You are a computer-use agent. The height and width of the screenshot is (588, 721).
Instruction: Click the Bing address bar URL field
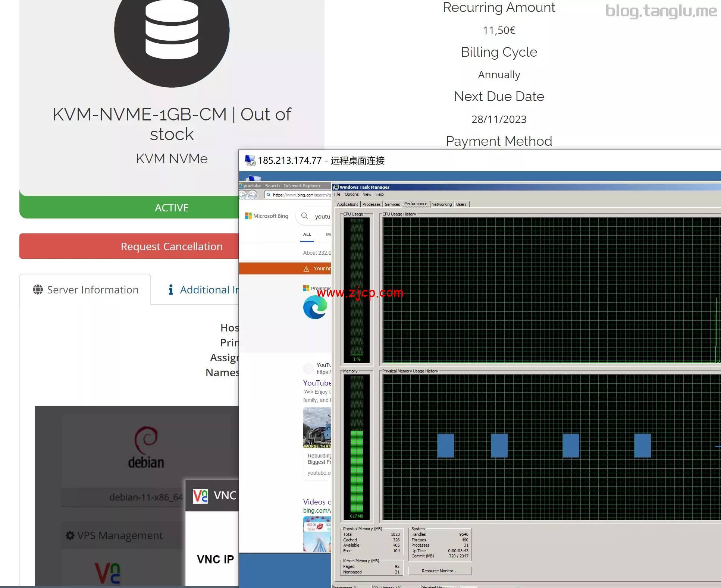(x=298, y=195)
